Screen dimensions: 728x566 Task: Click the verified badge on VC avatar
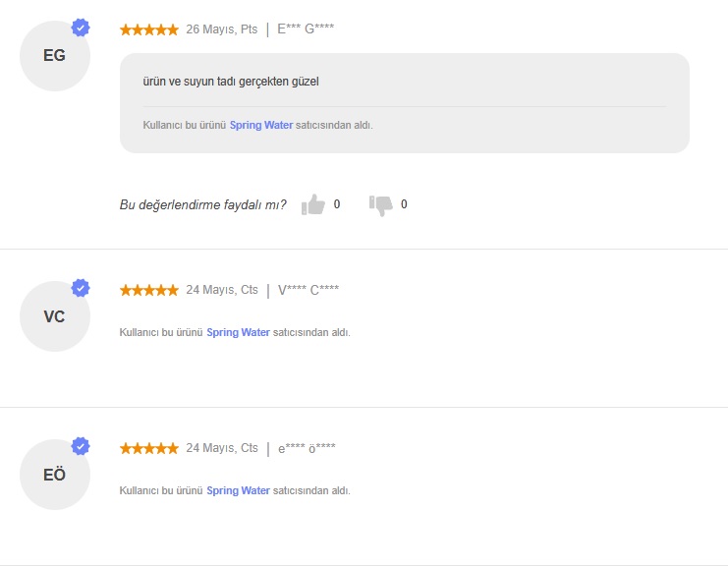tap(81, 288)
